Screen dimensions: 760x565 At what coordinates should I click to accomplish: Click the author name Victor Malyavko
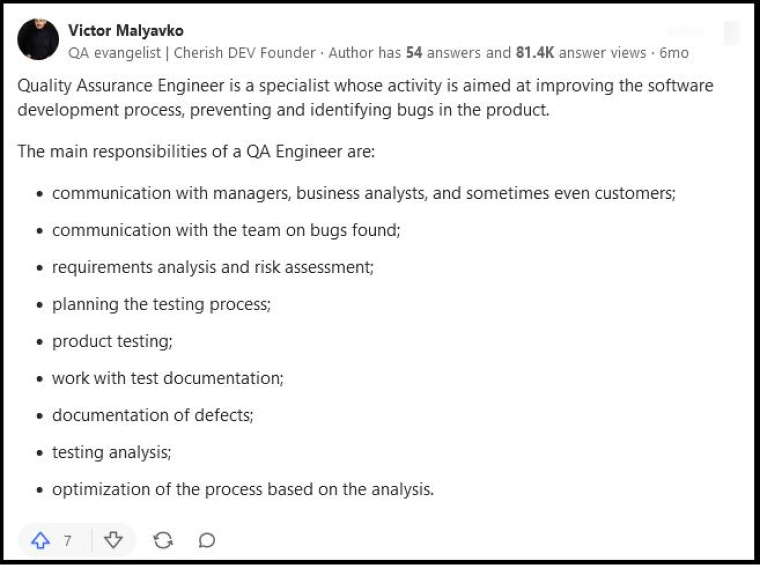[x=126, y=31]
